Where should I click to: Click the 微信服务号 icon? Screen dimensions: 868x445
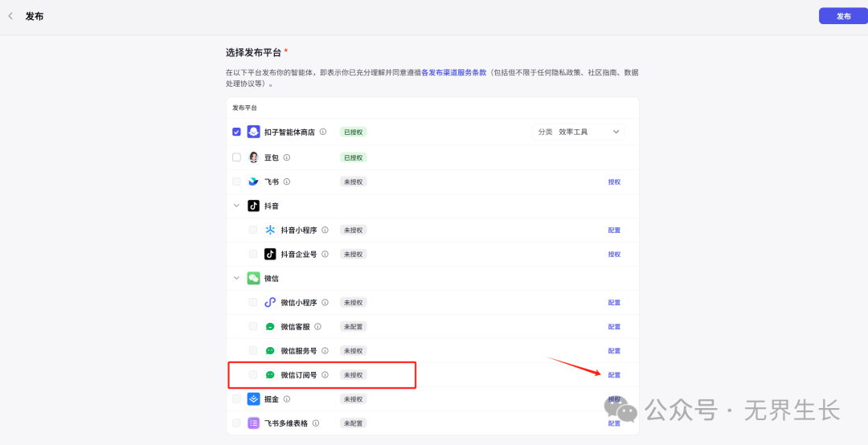pos(270,351)
